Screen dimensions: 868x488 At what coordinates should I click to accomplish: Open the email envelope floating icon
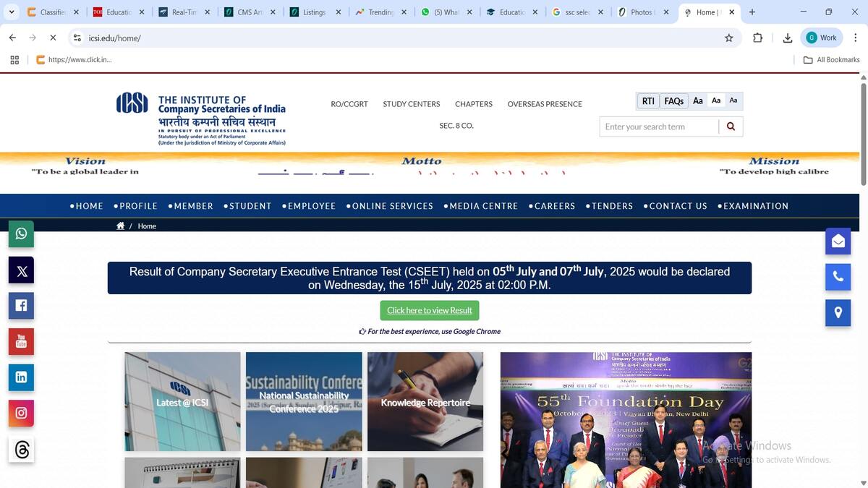pos(838,241)
